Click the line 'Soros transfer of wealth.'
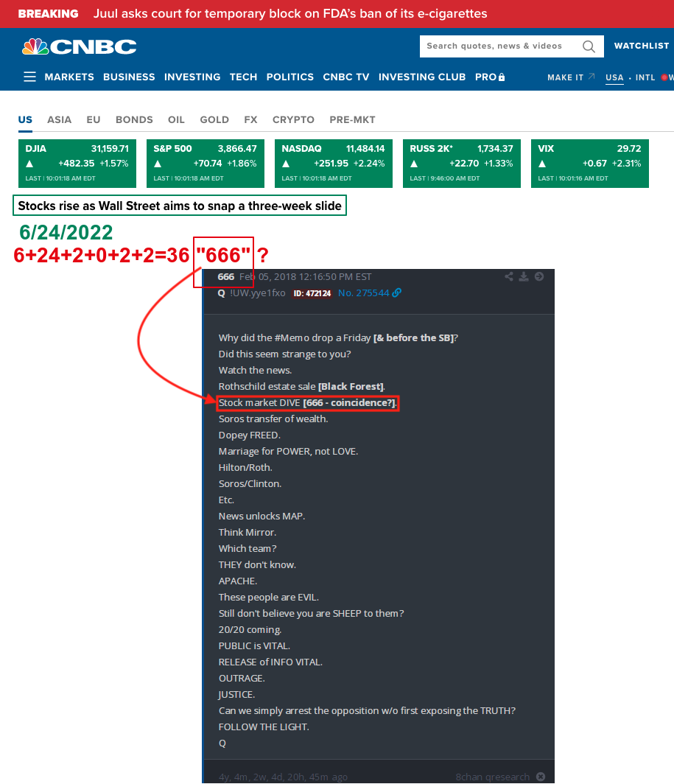This screenshot has height=784, width=674. tap(273, 419)
